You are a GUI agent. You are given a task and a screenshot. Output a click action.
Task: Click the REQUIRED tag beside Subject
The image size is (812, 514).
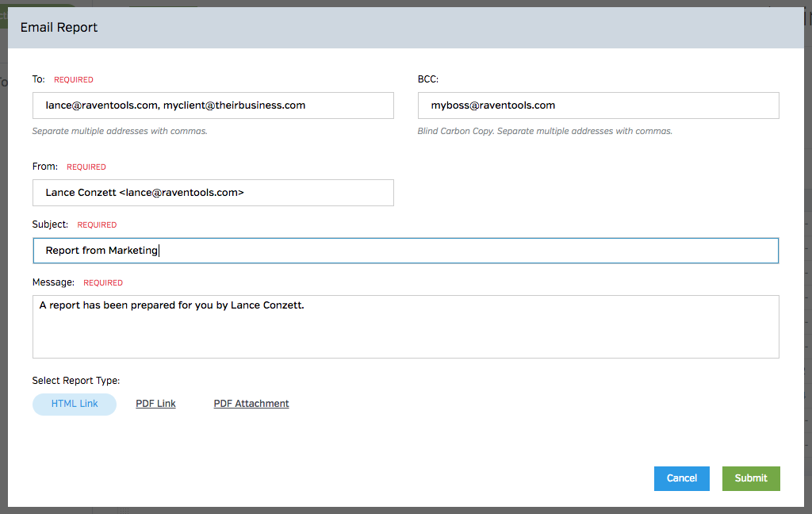coord(97,225)
